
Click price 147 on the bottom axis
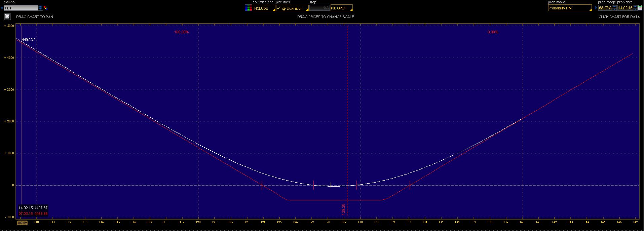pos(635,222)
